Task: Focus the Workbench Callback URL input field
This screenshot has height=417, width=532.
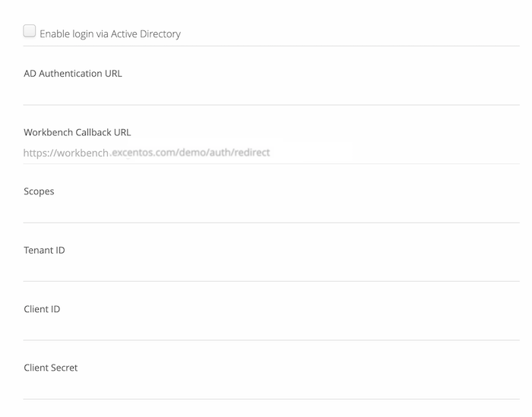Action: pos(271,153)
